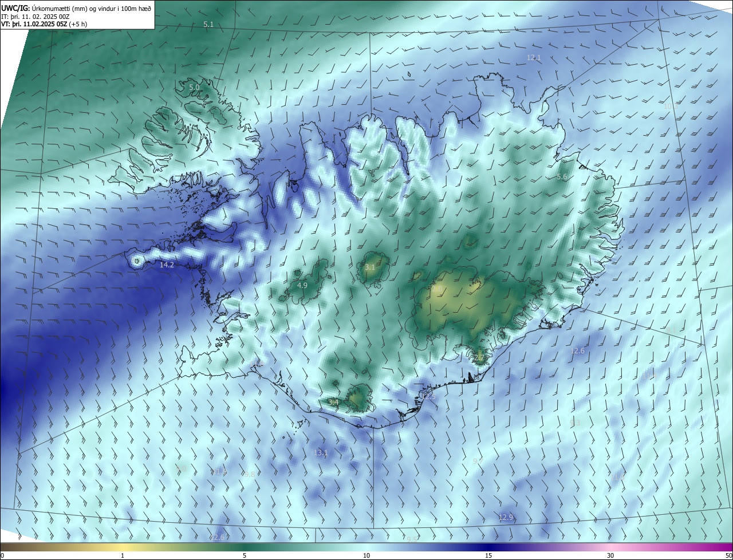This screenshot has width=733, height=560.
Task: Click the 3.4 value label
Action: coord(333,403)
